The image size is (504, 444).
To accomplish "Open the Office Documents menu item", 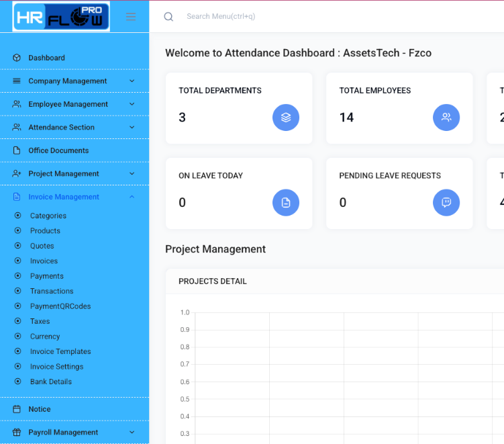I will (58, 150).
